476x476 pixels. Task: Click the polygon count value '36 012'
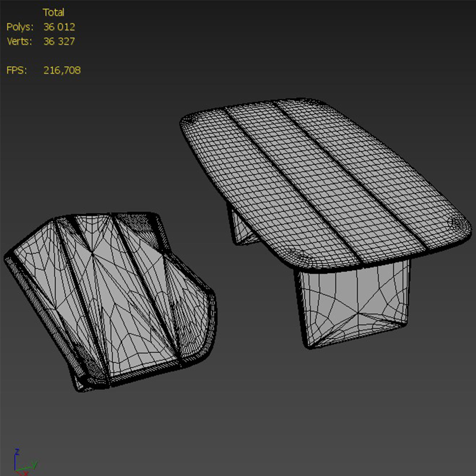[59, 27]
